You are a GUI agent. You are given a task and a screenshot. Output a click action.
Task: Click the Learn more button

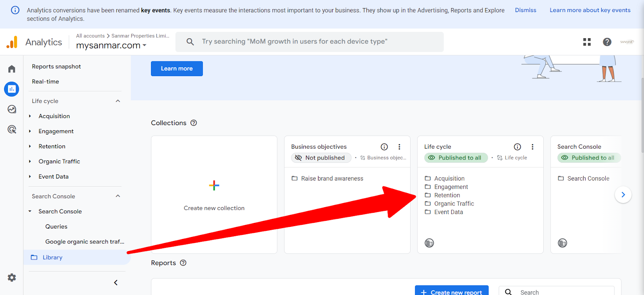177,69
